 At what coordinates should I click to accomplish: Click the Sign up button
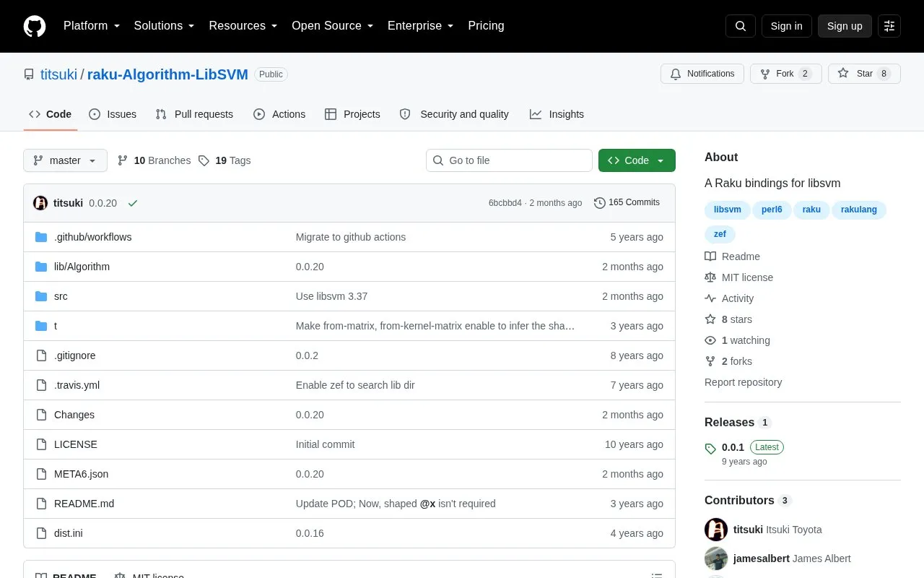(x=845, y=26)
